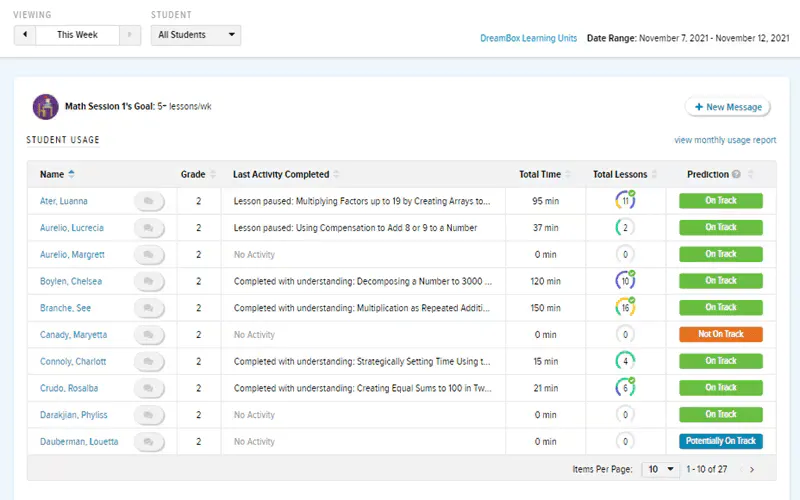800x500 pixels.
Task: Open message bubble for Branche, See
Action: click(149, 308)
